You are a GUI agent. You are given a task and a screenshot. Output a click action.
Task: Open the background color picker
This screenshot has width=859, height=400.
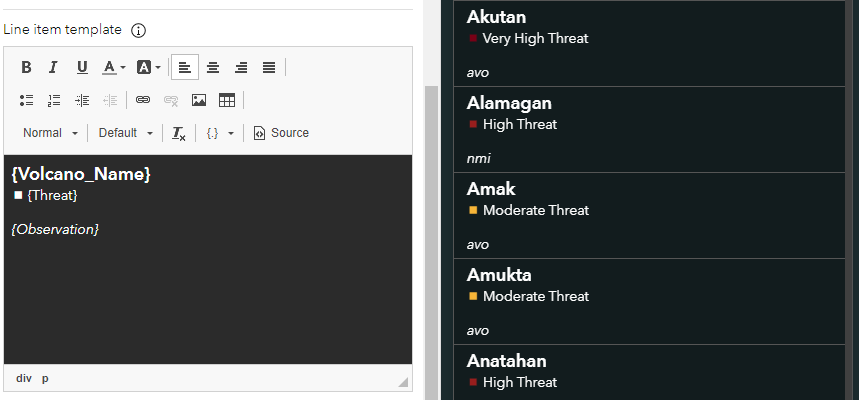coord(148,67)
